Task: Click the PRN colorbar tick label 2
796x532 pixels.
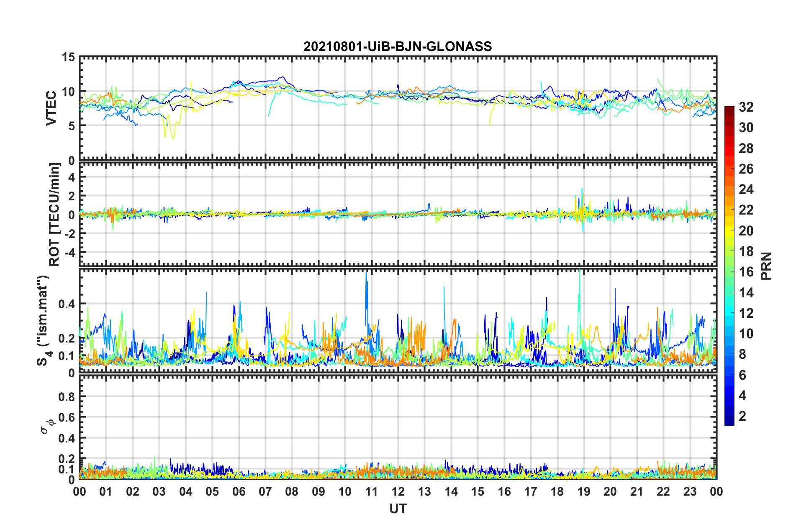Action: point(742,416)
